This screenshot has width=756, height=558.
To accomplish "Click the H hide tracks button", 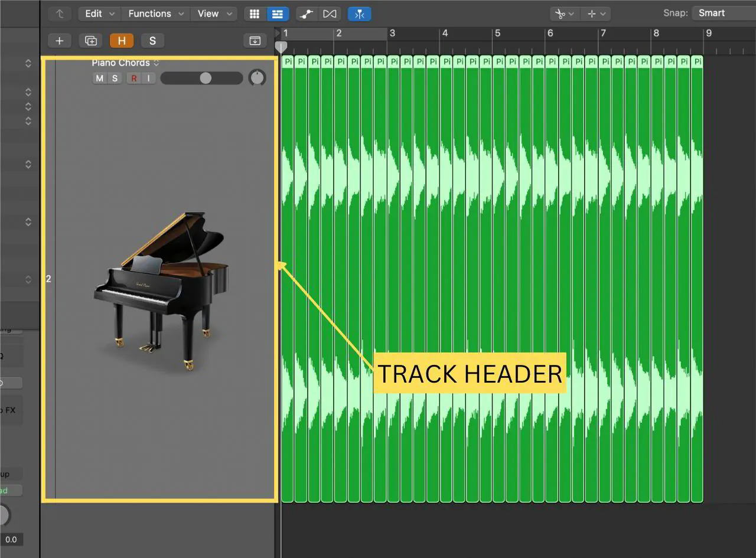I will [122, 40].
